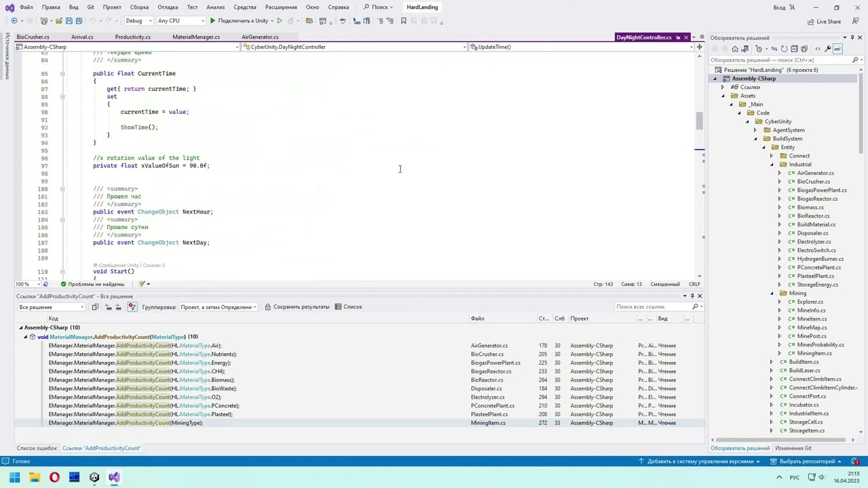Click Сохранить результаты button
The image size is (868, 488).
[x=297, y=307]
